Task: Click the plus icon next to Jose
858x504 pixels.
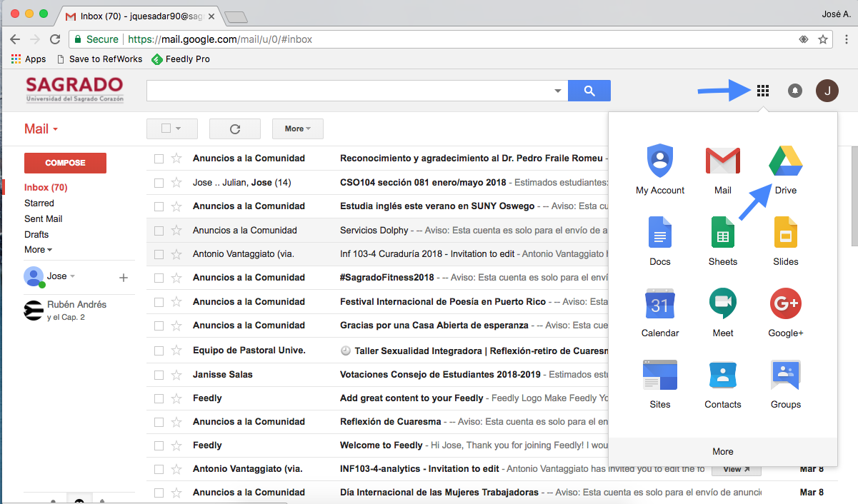Action: coord(123,277)
